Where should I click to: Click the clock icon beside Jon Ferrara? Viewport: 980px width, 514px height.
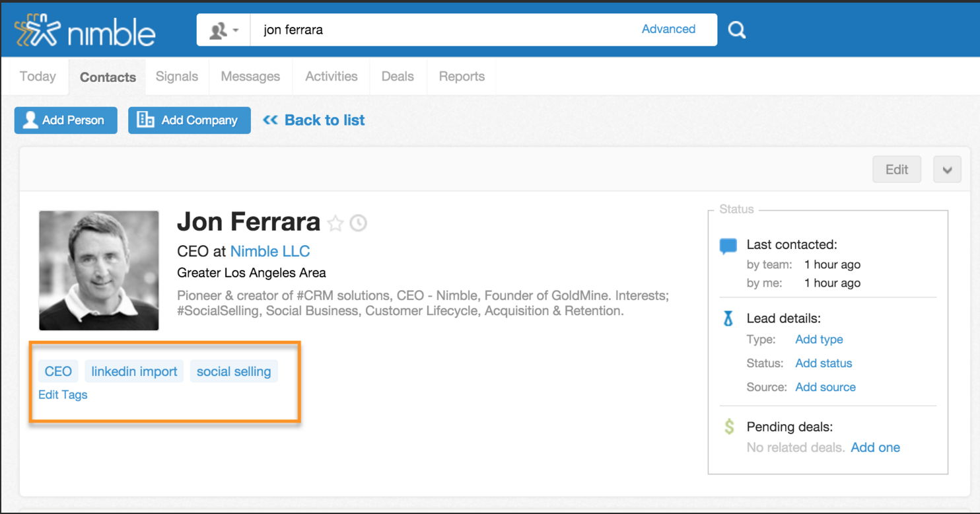click(358, 223)
